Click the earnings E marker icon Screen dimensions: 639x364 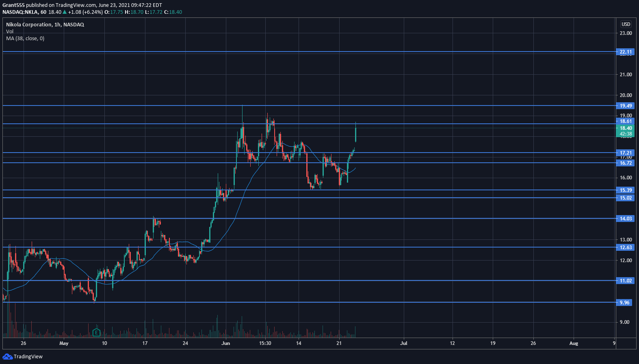[96, 333]
